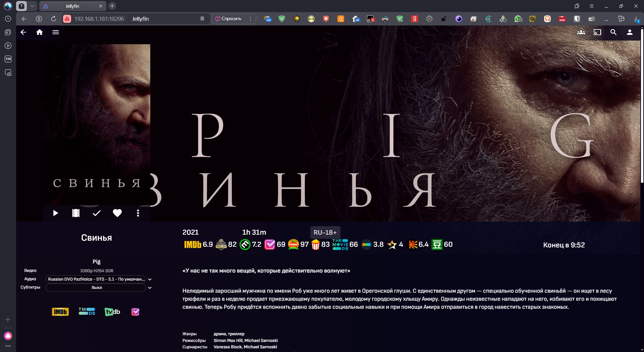The height and width of the screenshot is (352, 644).
Task: Click the not-secure warning icon
Action: click(67, 19)
